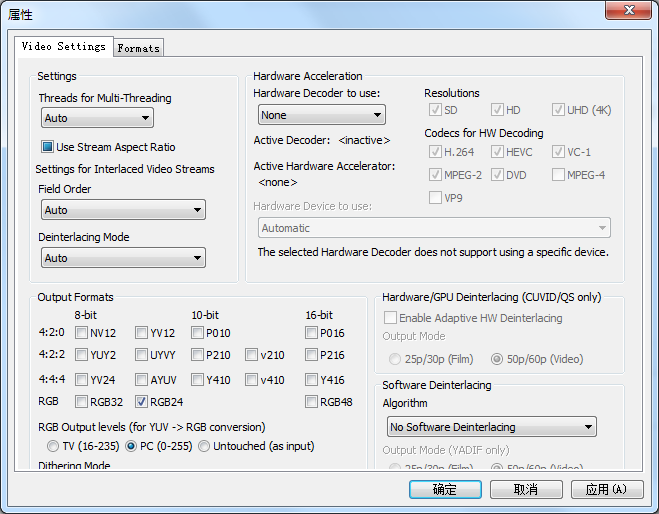Viewport: 659px width, 514px height.
Task: Open the Deinterlacing Mode dropdown
Action: pos(123,258)
